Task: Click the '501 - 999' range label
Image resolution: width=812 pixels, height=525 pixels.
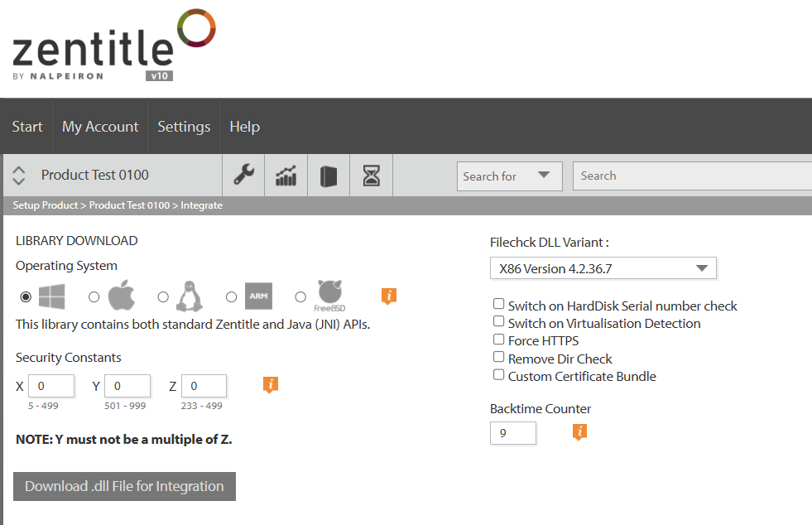Action: (125, 406)
